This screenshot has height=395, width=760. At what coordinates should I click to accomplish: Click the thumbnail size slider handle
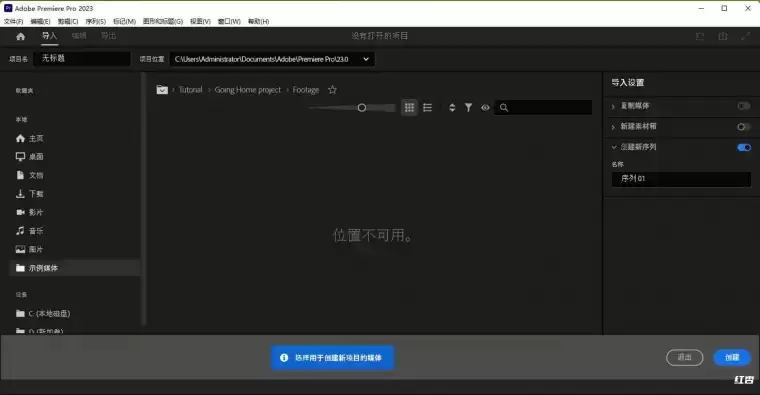tap(362, 108)
